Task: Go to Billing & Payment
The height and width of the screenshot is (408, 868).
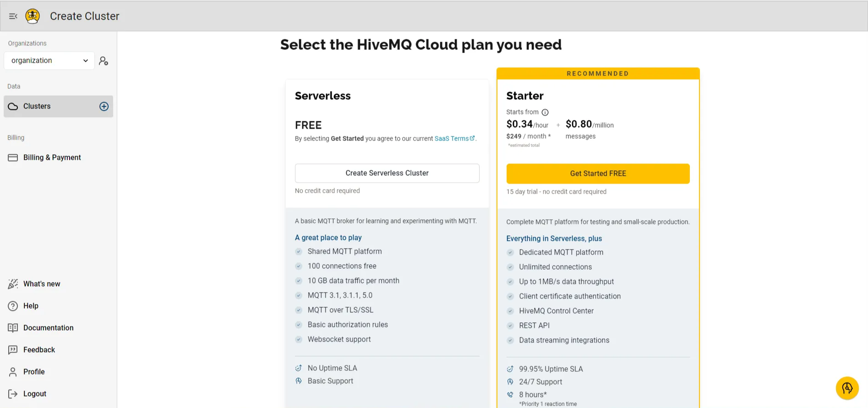Action: point(58,158)
